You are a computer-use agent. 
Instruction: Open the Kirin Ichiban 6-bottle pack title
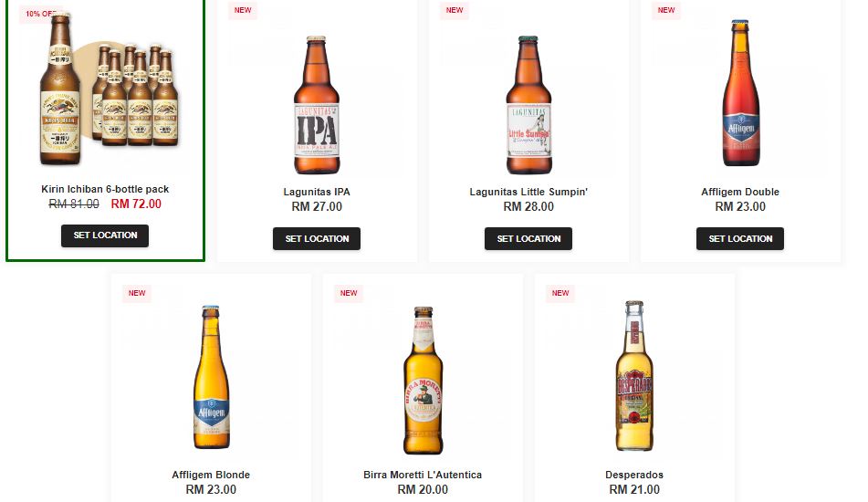[x=105, y=189]
